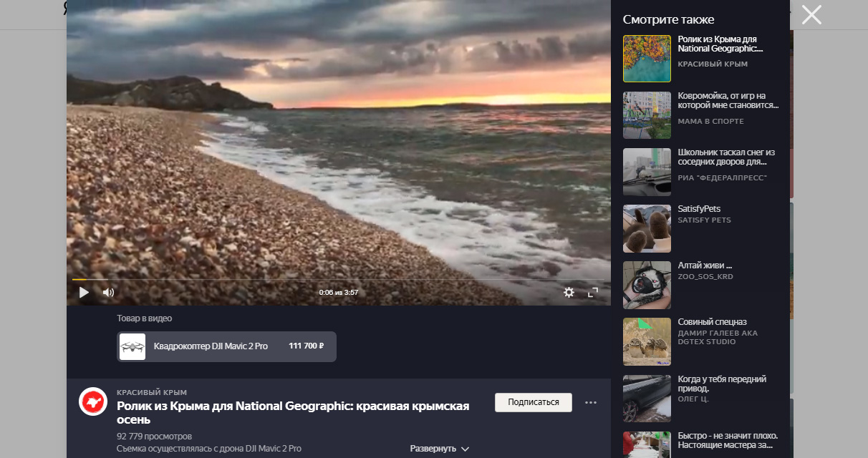Click the video progress bar
This screenshot has width=868, height=458.
click(x=339, y=279)
